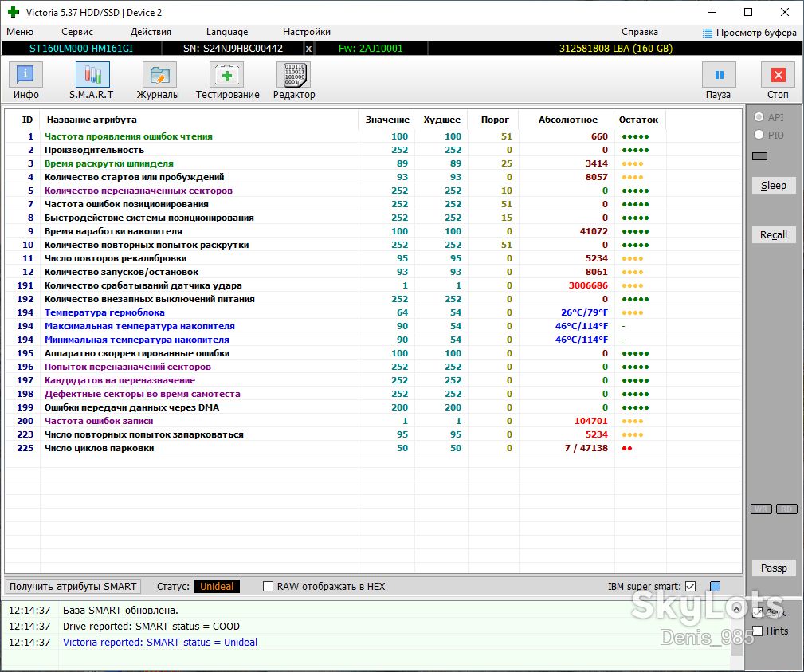Click the 312581808 LBA (160 GB) capacity text
804x672 pixels.
615,49
